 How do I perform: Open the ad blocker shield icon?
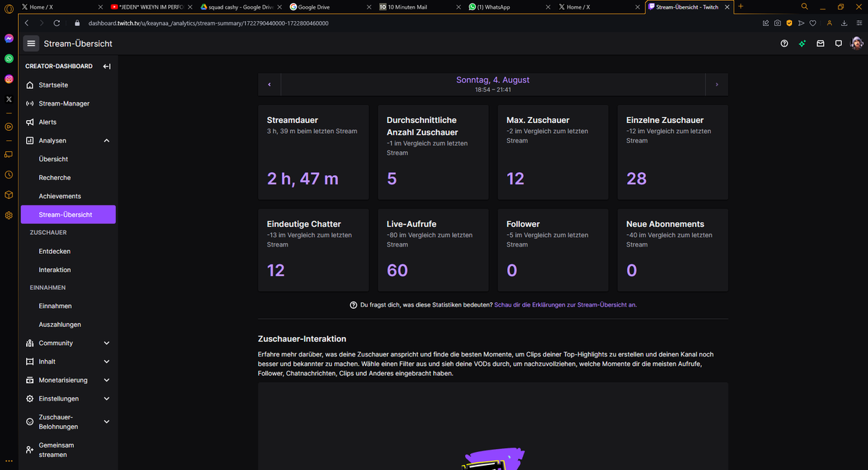coord(789,23)
